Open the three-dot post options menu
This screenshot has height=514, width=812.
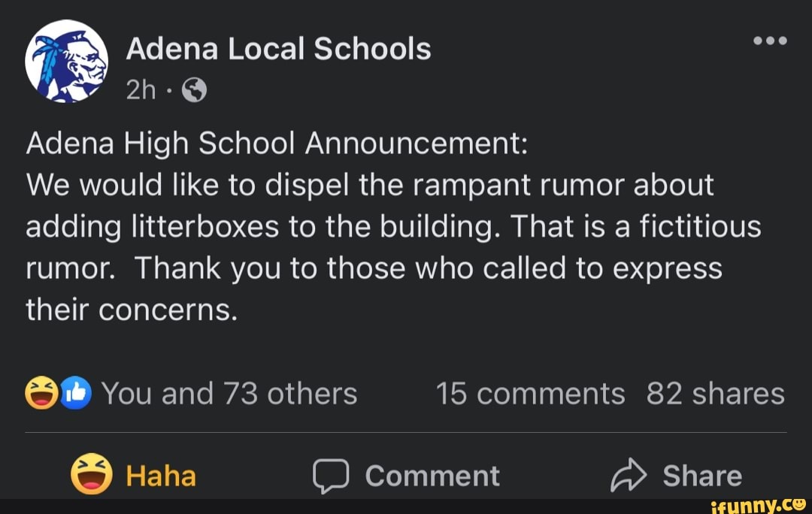(x=771, y=41)
